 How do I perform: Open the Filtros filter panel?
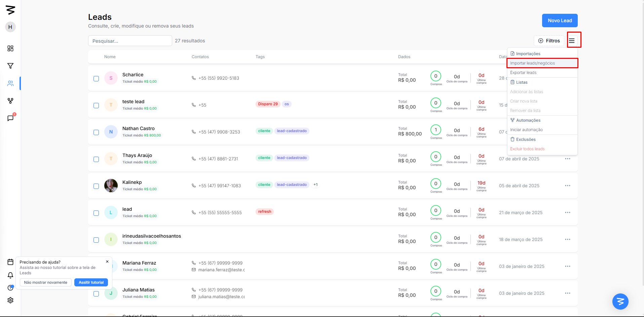pyautogui.click(x=549, y=41)
